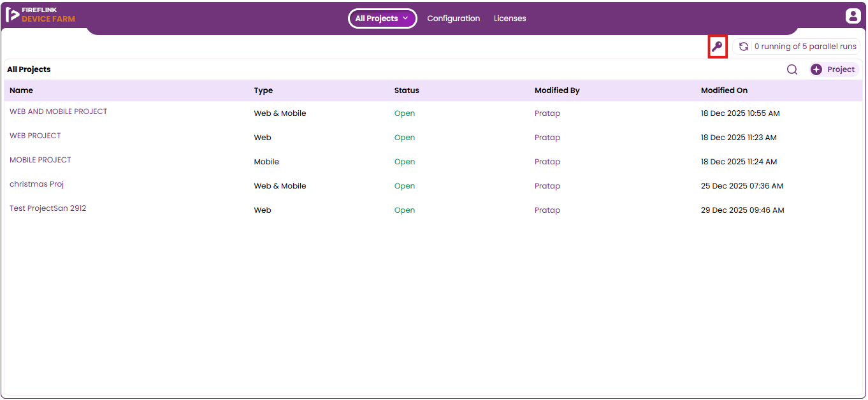
Task: Click the Status column header
Action: pos(407,90)
